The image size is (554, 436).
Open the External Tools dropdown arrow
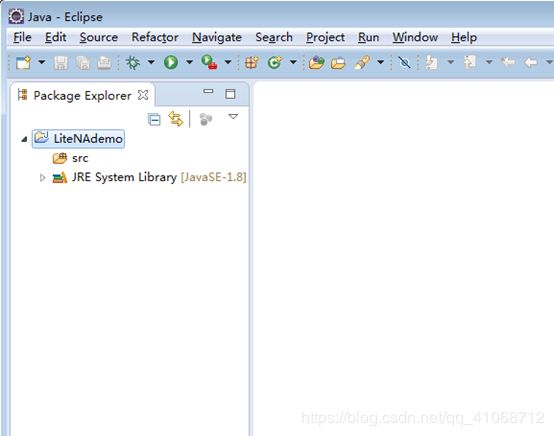click(228, 62)
